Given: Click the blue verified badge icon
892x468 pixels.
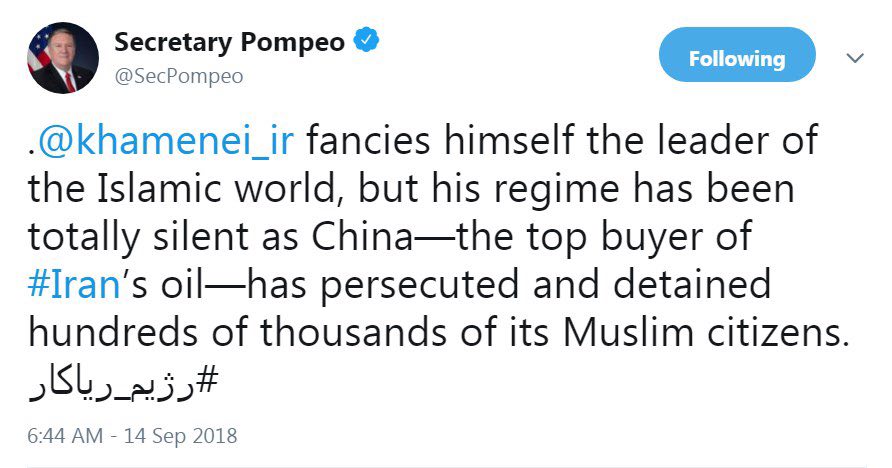Looking at the screenshot, I should pyautogui.click(x=366, y=43).
